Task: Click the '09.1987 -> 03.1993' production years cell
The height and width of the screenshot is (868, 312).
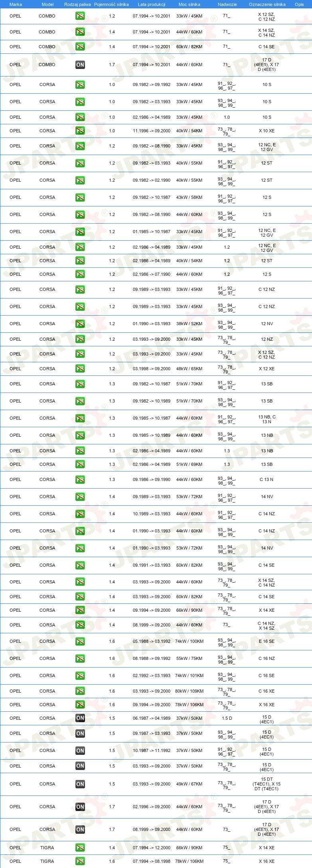Action: [x=152, y=734]
